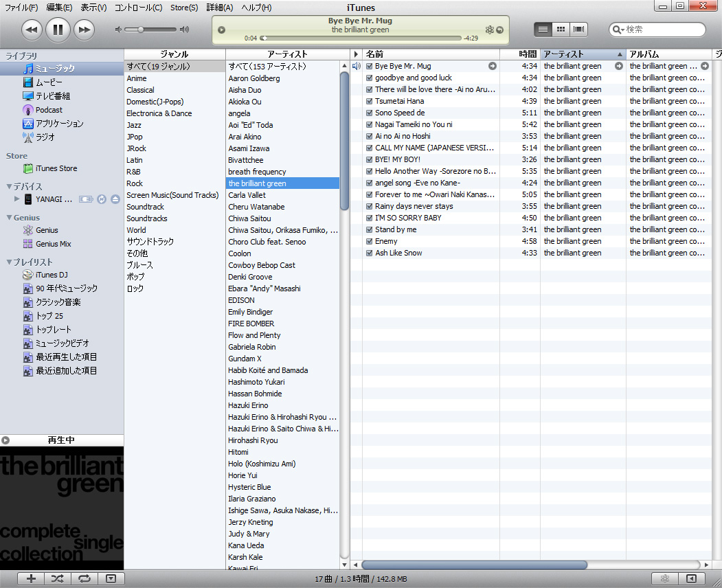Click the column browser toggle triangle
Image resolution: width=722 pixels, height=588 pixels.
[356, 54]
